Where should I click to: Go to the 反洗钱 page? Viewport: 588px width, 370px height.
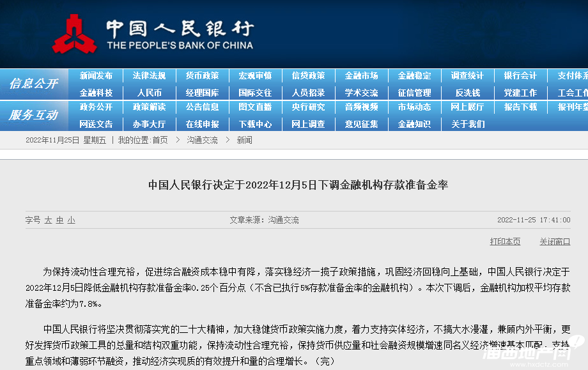(x=468, y=93)
